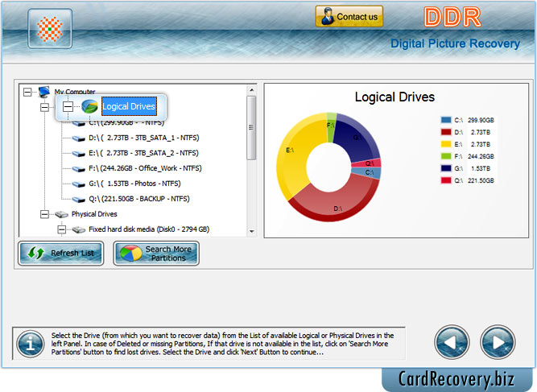Click the drive icon beside Q:\
The width and height of the screenshot is (537, 392).
pos(78,200)
